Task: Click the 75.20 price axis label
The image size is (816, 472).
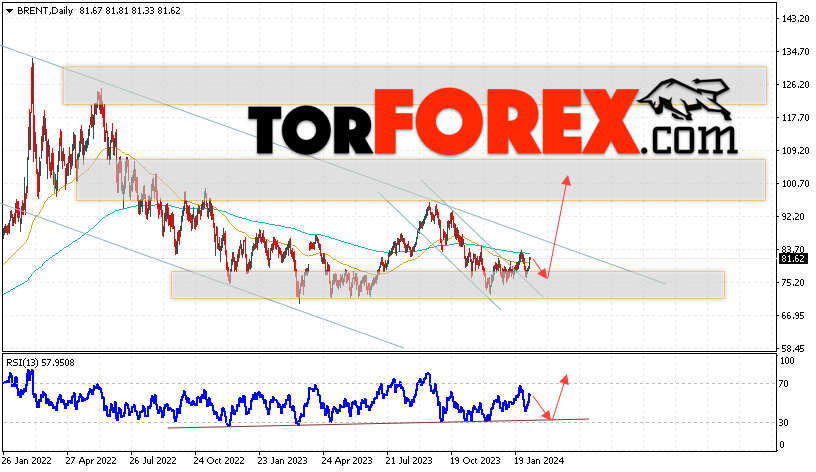Action: 794,283
